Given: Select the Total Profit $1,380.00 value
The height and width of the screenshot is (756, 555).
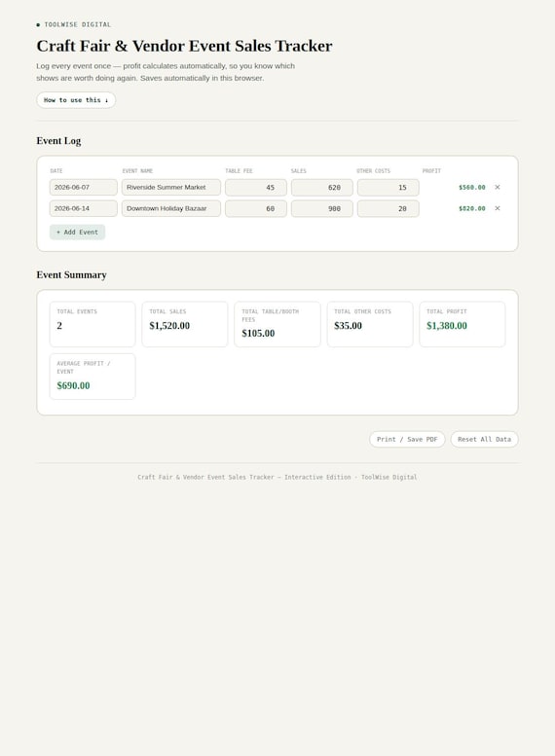Looking at the screenshot, I should tap(447, 325).
